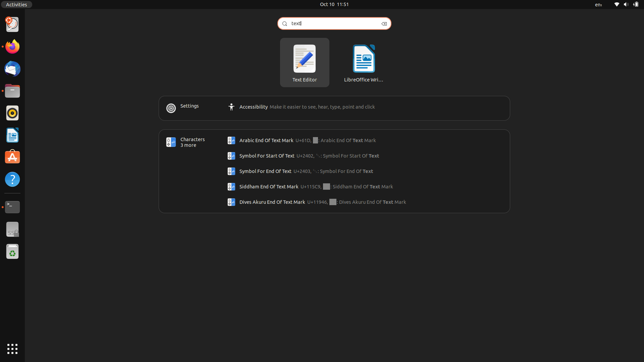
Task: Select Arabic End Of Text Mark character
Action: click(266, 140)
